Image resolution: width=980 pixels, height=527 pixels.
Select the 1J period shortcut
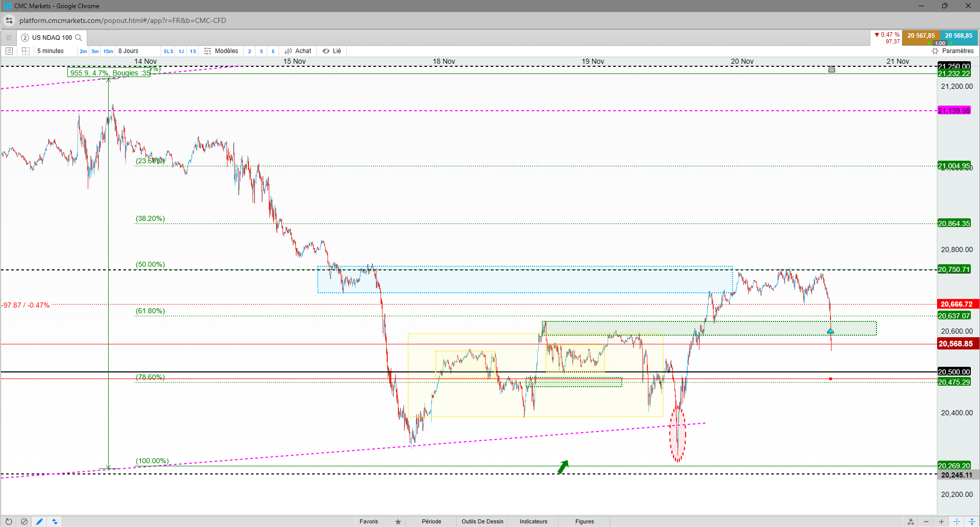coord(181,52)
